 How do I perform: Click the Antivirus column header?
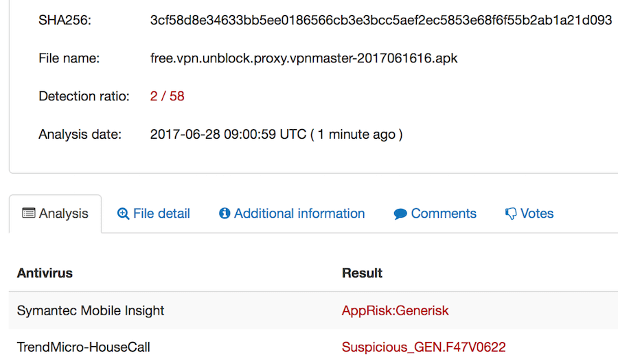pyautogui.click(x=45, y=273)
